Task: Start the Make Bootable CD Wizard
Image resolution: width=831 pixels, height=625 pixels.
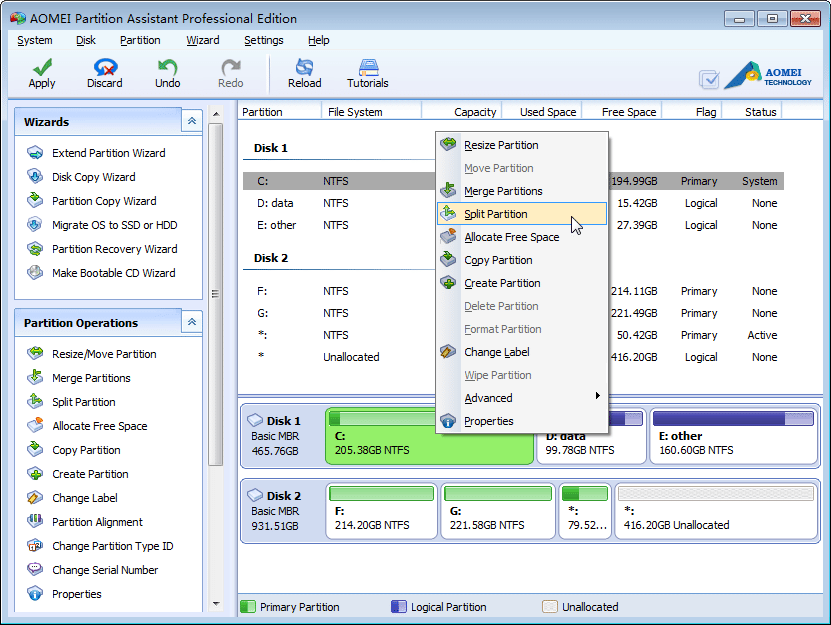Action: tap(113, 273)
